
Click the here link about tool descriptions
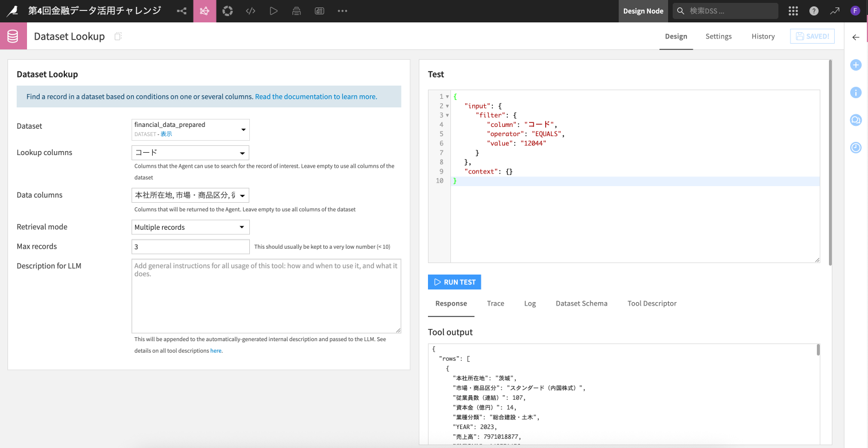(x=215, y=350)
